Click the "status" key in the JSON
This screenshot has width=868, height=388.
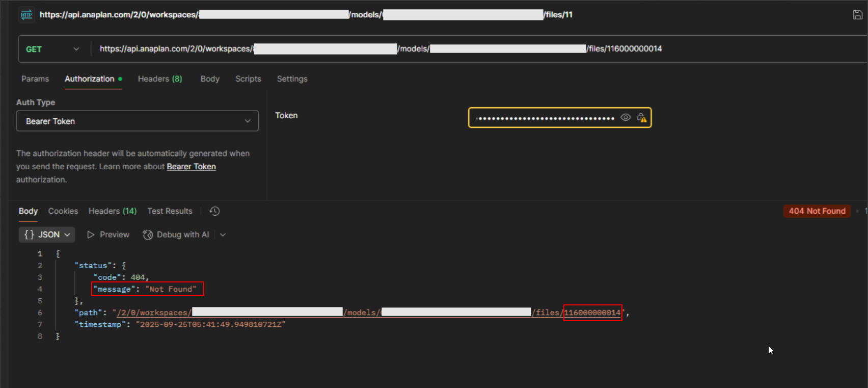pyautogui.click(x=93, y=266)
